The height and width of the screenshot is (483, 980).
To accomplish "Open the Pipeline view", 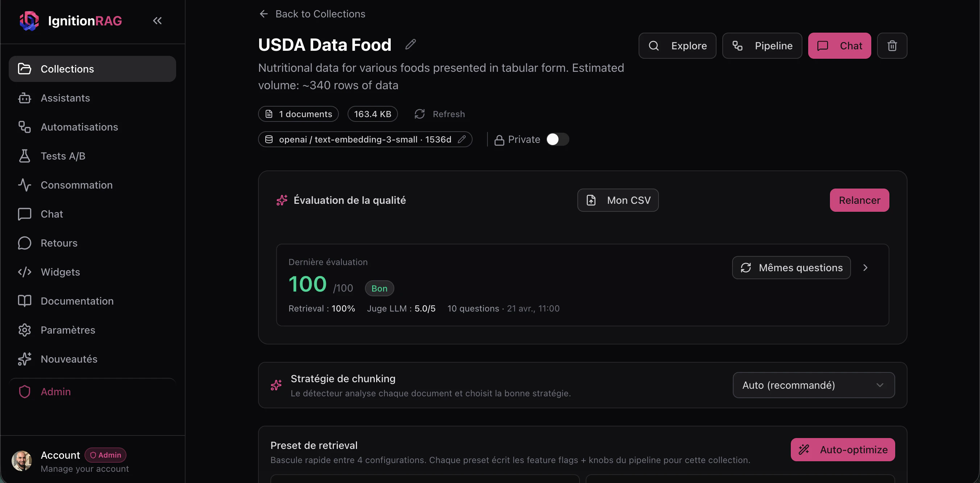I will (x=762, y=46).
